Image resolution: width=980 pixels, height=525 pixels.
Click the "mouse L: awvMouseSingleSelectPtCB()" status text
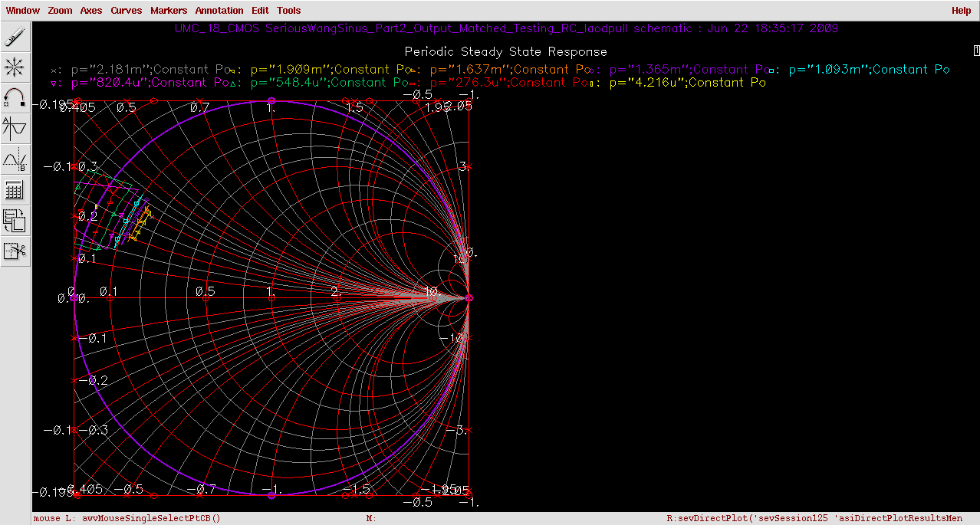pyautogui.click(x=127, y=519)
